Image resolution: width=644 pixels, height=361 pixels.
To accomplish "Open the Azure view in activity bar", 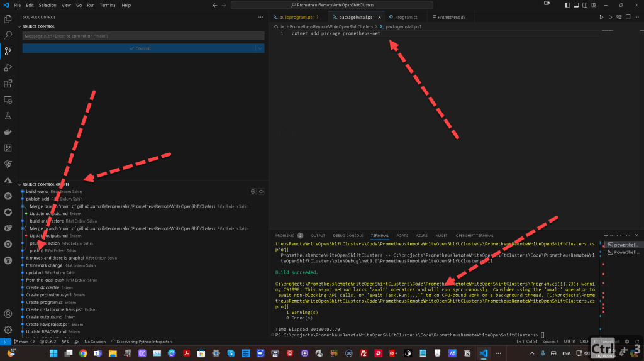I will (x=8, y=181).
